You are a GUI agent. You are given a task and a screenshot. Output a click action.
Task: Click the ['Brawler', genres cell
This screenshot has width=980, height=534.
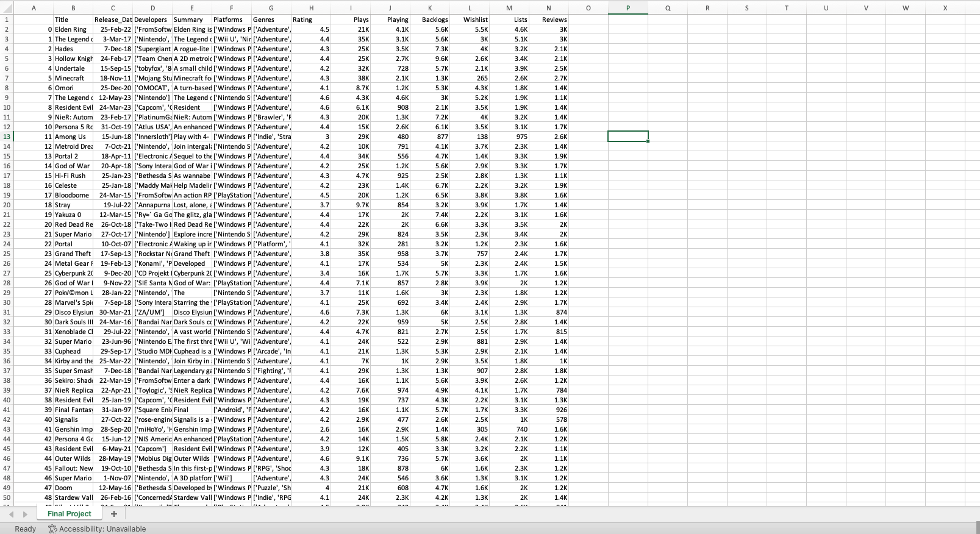click(x=271, y=117)
